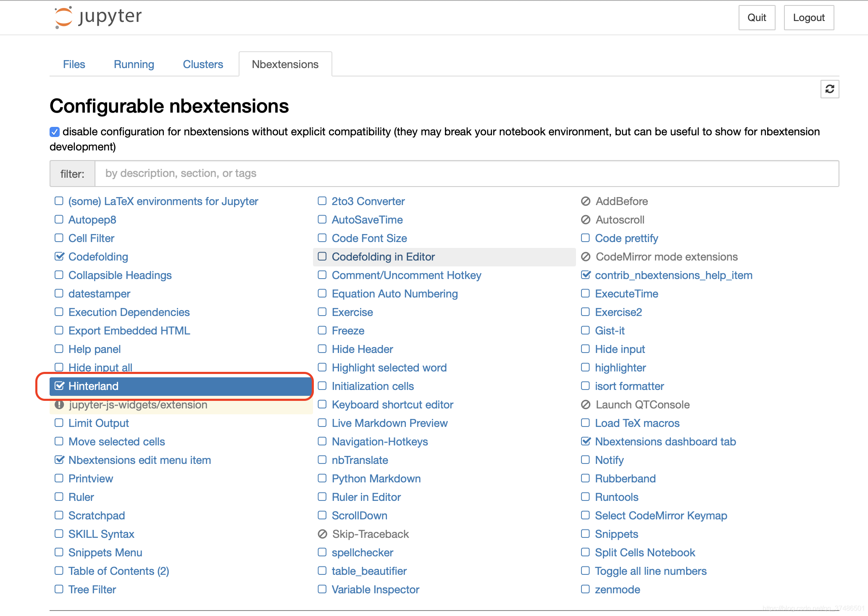Click the disabled icon beside CodeMirror mode extensions

tap(586, 257)
